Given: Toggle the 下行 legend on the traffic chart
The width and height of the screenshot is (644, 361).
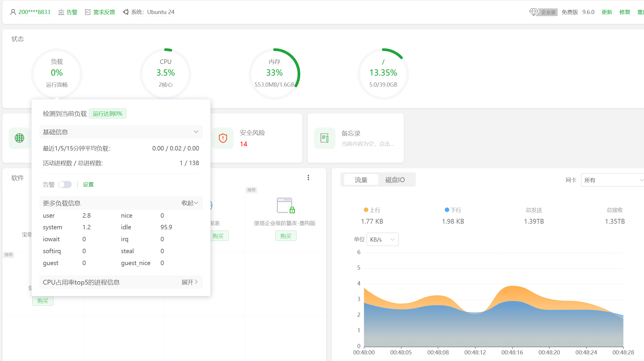Looking at the screenshot, I should pyautogui.click(x=453, y=210).
